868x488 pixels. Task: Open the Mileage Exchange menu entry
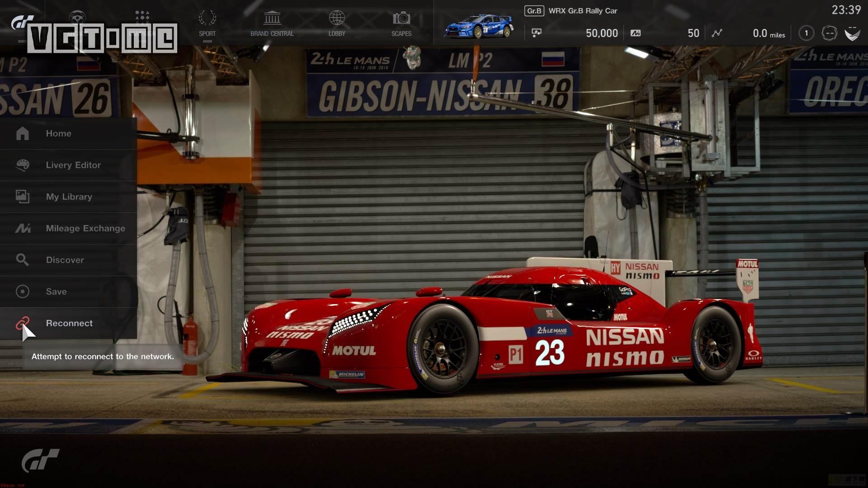tap(68, 228)
